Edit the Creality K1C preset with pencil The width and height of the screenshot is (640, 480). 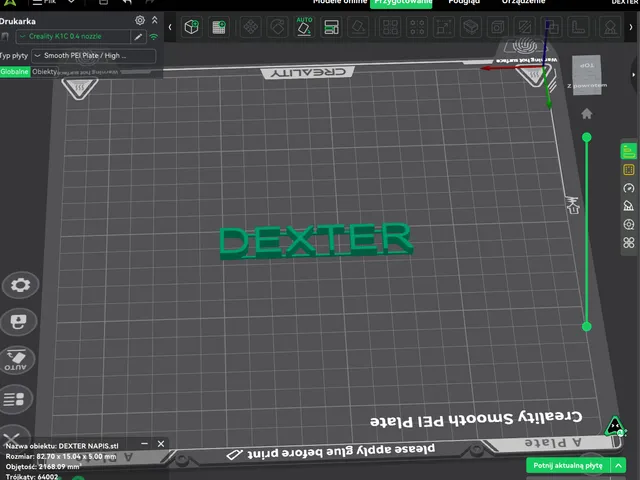point(138,37)
